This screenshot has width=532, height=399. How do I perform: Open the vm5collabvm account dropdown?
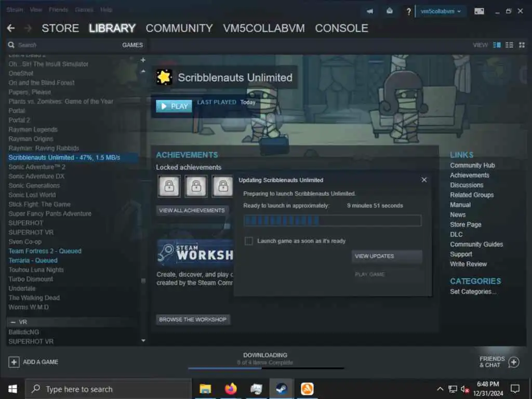(x=441, y=11)
